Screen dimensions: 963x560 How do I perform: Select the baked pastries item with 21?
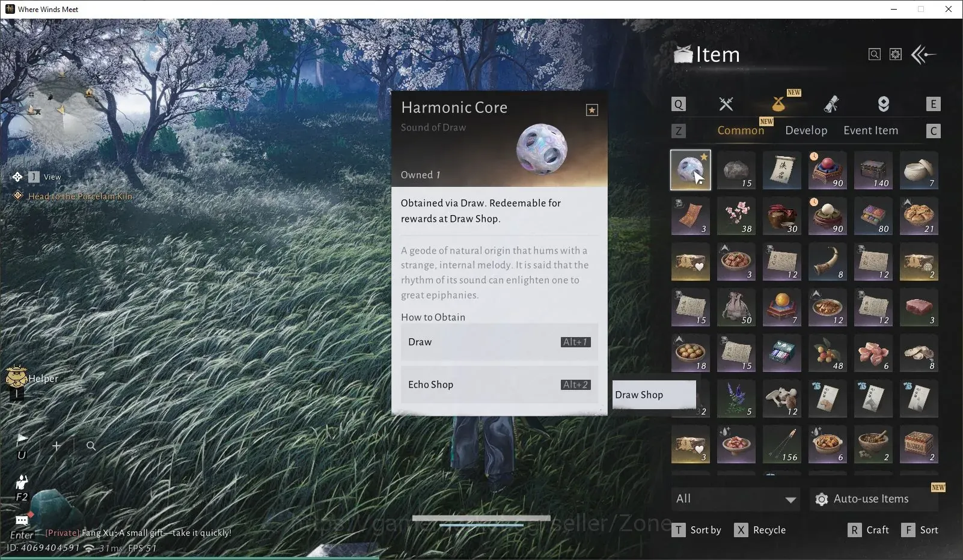click(919, 216)
